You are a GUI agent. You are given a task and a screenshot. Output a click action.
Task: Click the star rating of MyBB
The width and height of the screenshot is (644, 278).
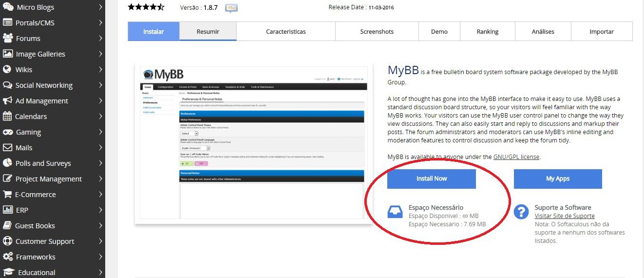click(x=146, y=7)
